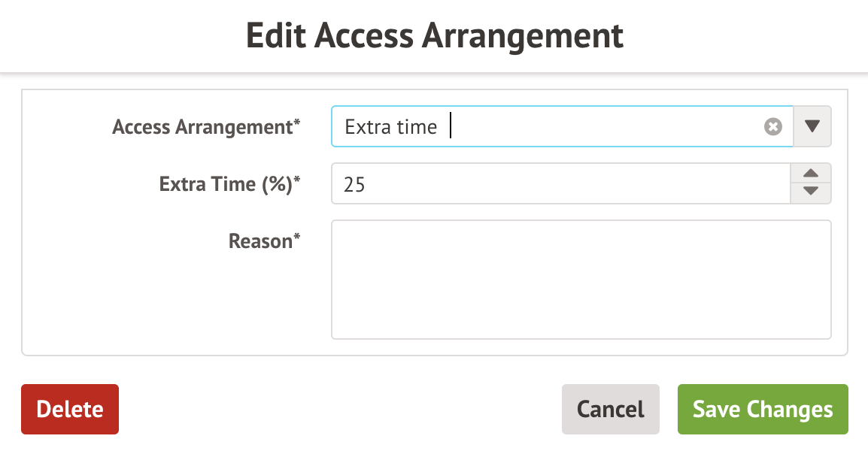The image size is (868, 460).
Task: Click the asterisk after Access Arrangement label
Action: pyautogui.click(x=296, y=123)
